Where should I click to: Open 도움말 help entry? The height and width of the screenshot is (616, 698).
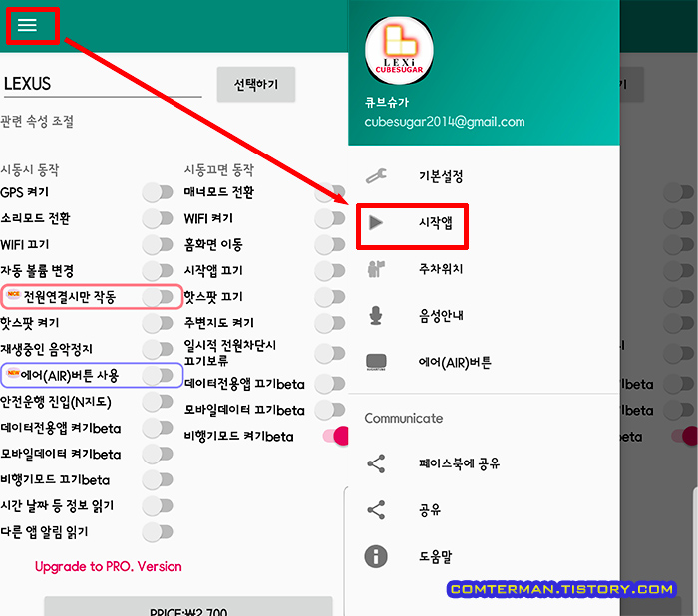click(484, 556)
